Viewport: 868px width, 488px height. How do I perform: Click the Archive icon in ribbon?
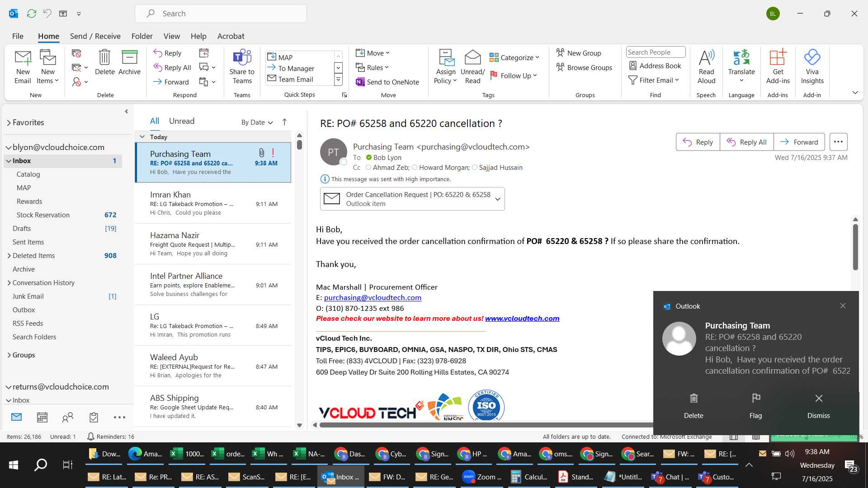click(129, 62)
